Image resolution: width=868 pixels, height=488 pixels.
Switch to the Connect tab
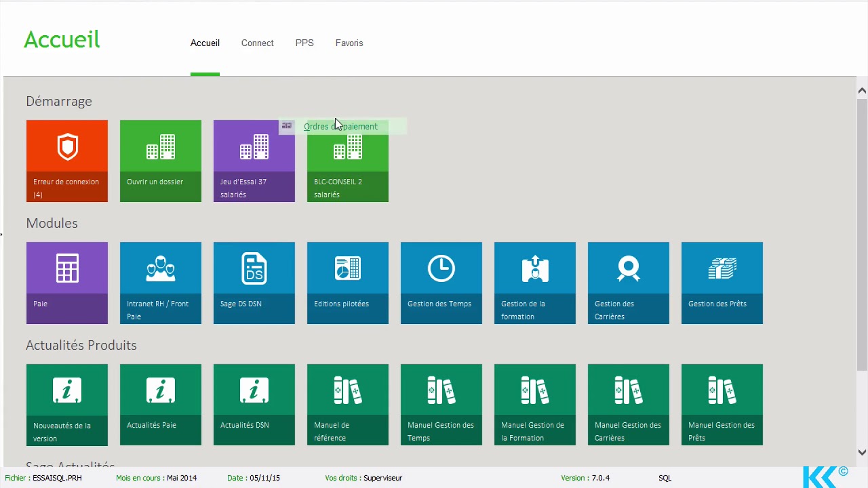click(258, 43)
